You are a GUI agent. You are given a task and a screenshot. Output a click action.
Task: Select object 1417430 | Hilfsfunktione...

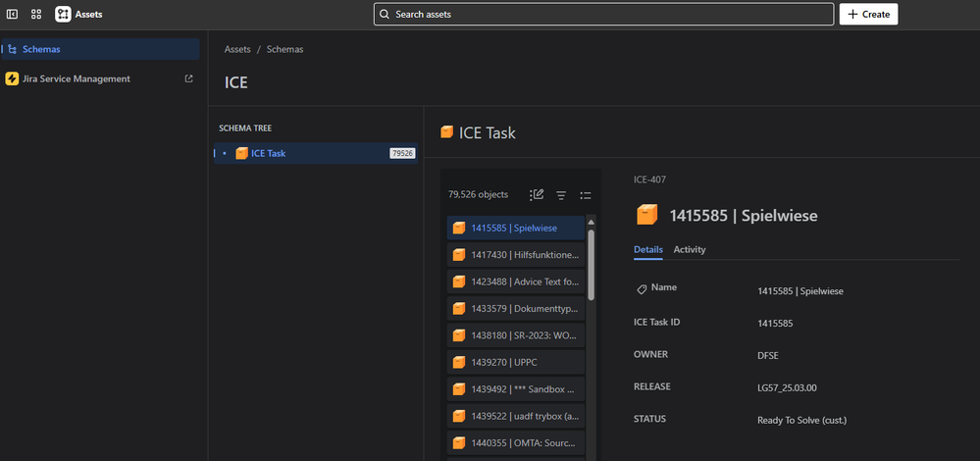(516, 254)
